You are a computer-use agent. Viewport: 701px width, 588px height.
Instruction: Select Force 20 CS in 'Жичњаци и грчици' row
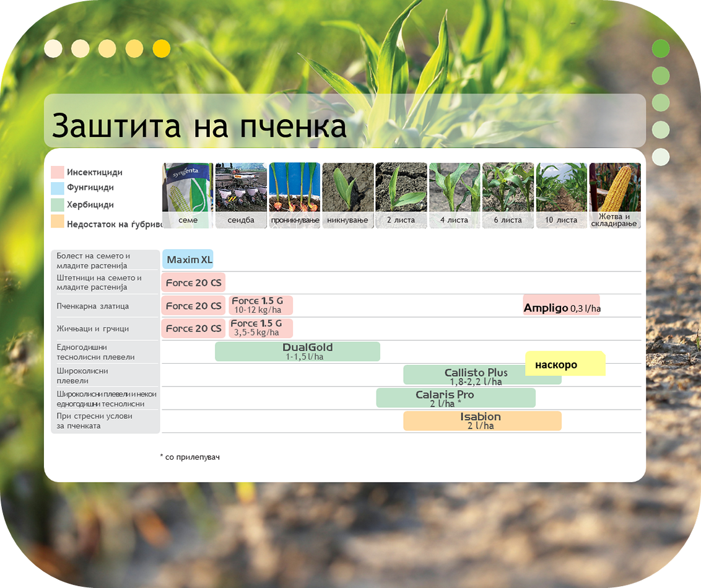tap(193, 328)
